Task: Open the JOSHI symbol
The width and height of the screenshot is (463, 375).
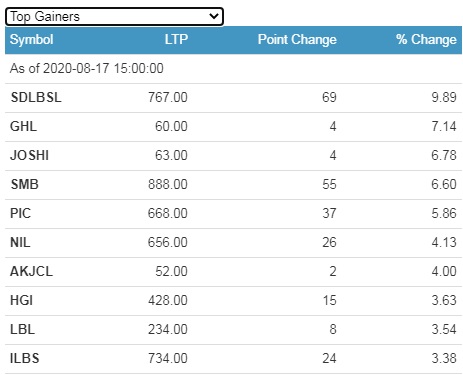Action: pos(29,155)
